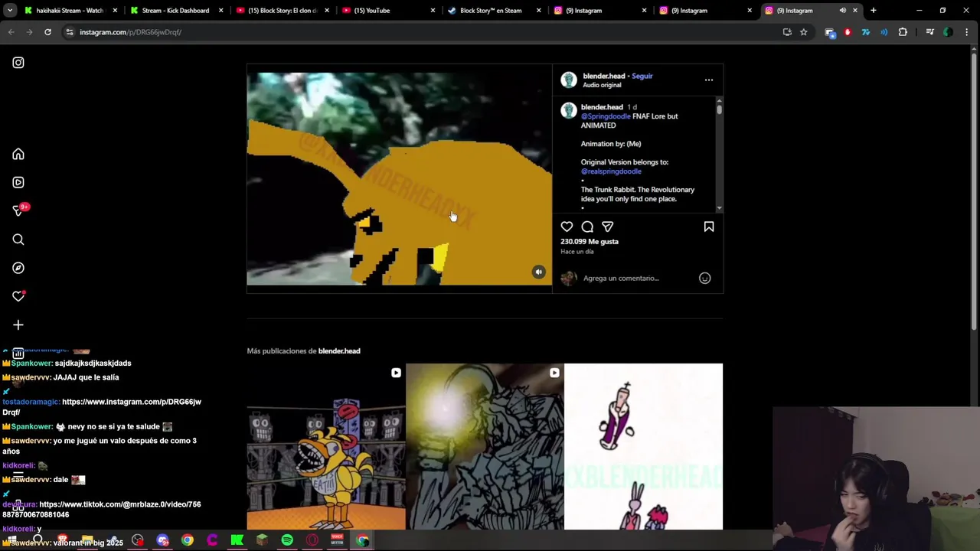Open the Chica animatronic post thumbnail

coord(326,446)
